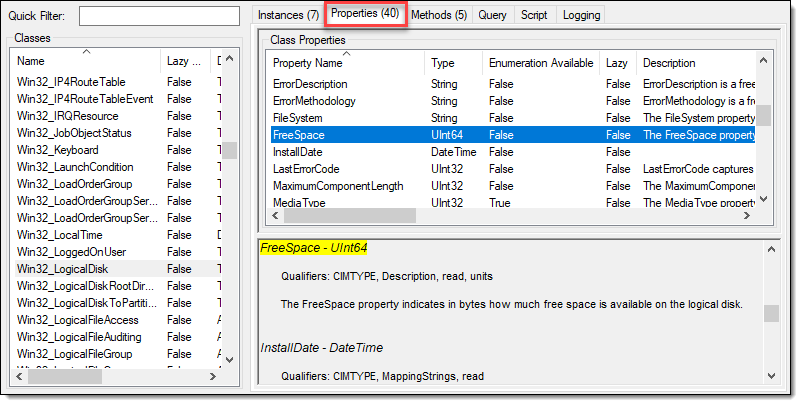Open the Methods (5) tab
The height and width of the screenshot is (405, 801).
(x=438, y=15)
